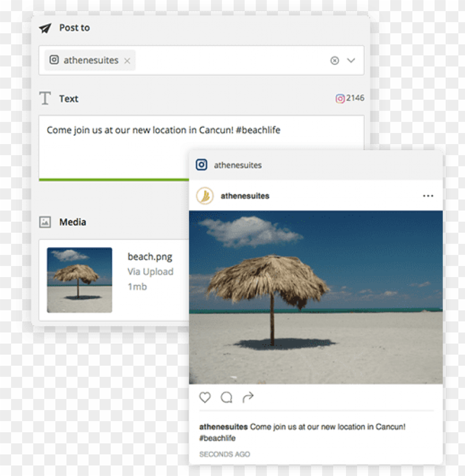Click the Instagram character counter icon

click(x=340, y=99)
